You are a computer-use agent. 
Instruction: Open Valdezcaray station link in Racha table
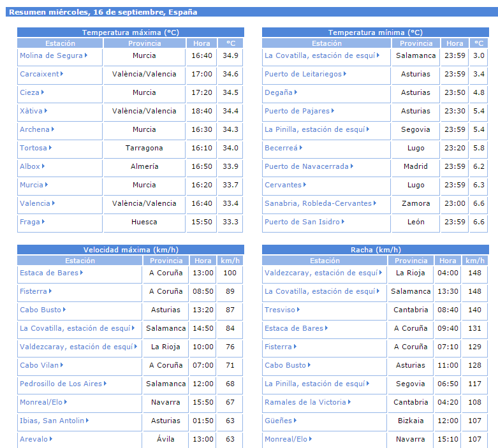pyautogui.click(x=321, y=273)
